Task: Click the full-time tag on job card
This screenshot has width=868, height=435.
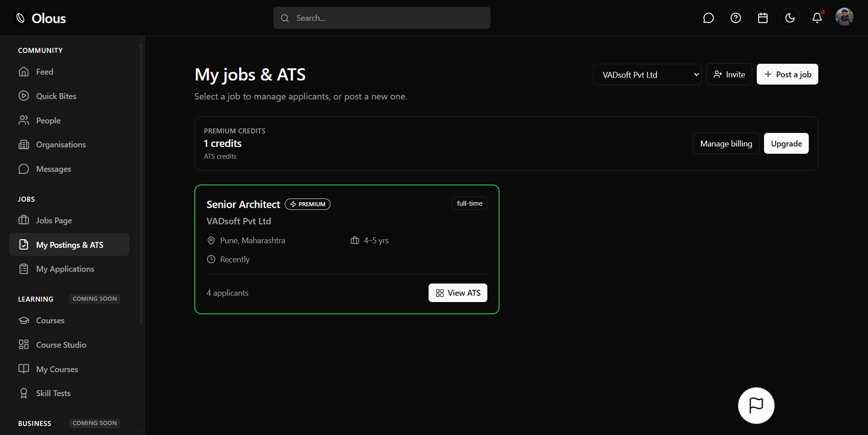Action: coord(469,203)
